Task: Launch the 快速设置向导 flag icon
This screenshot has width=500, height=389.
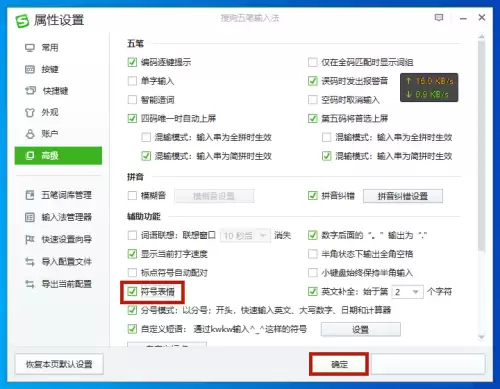Action: coord(30,239)
